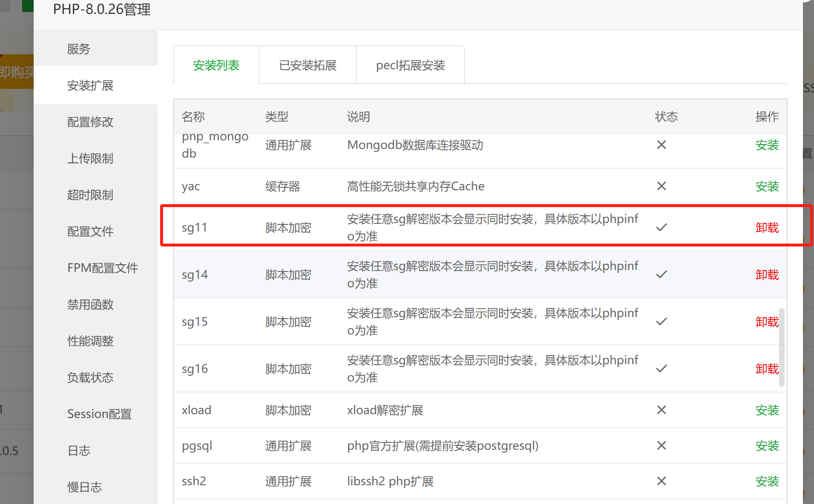Click the sg16 name cell
Viewport: 814px width, 504px height.
pyautogui.click(x=195, y=369)
